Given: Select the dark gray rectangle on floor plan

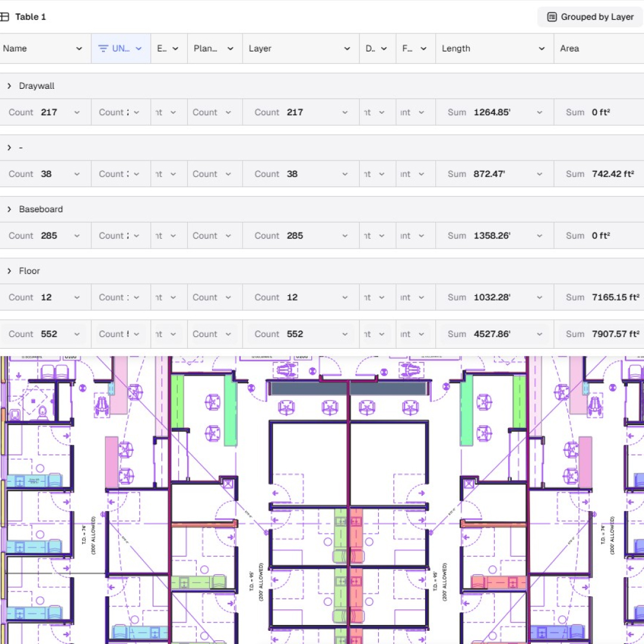Looking at the screenshot, I should coord(349,389).
